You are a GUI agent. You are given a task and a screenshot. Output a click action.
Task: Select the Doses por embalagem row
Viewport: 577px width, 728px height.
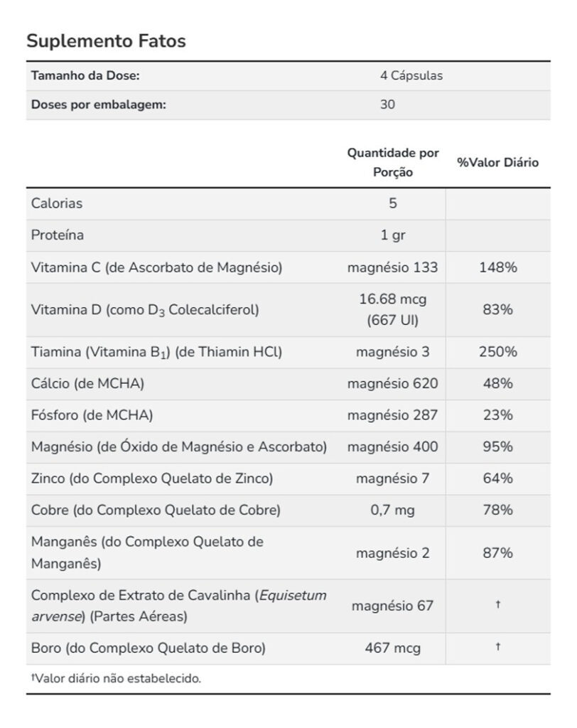pos(288,105)
